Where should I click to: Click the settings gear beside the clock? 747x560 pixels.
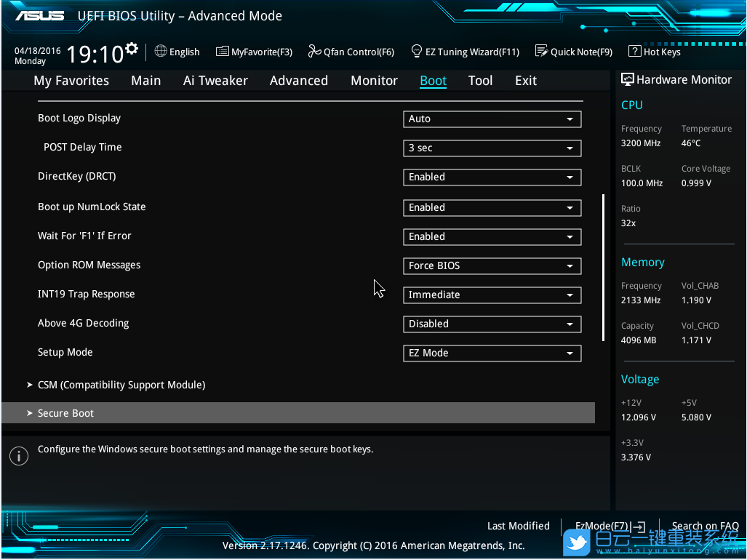(x=132, y=49)
